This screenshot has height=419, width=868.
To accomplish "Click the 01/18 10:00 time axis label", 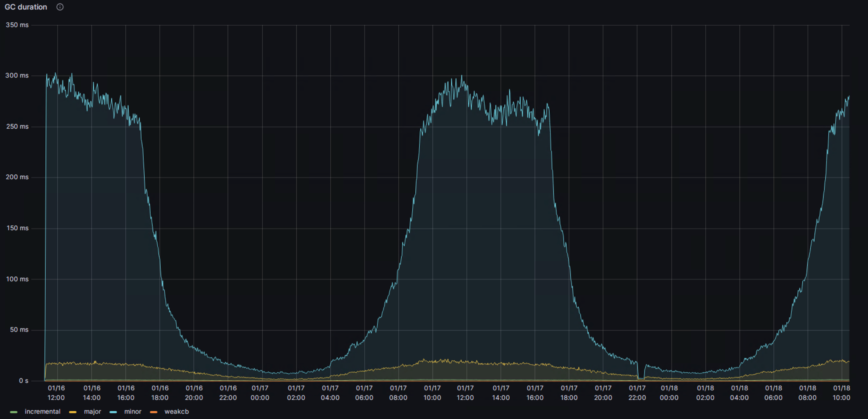I will coord(841,393).
